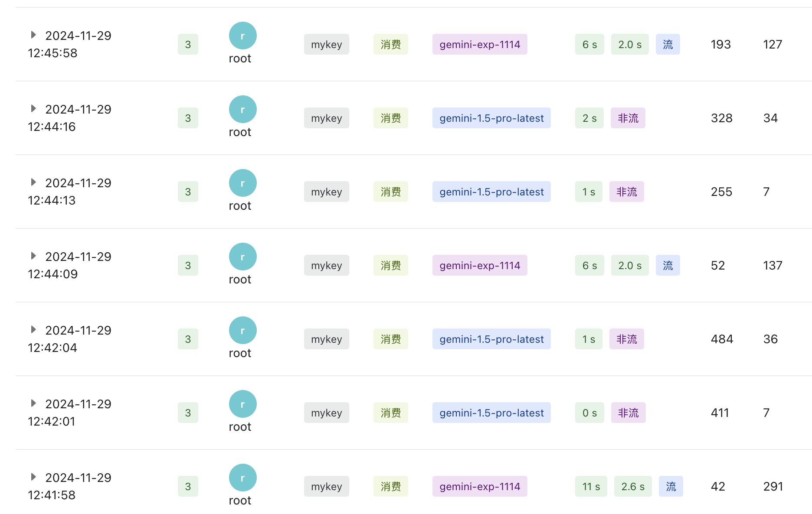Click the 非流 tag in 12:42:01 row

tap(629, 413)
